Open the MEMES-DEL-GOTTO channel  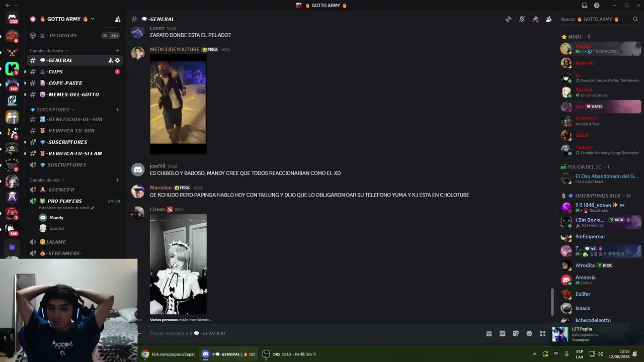click(x=74, y=95)
